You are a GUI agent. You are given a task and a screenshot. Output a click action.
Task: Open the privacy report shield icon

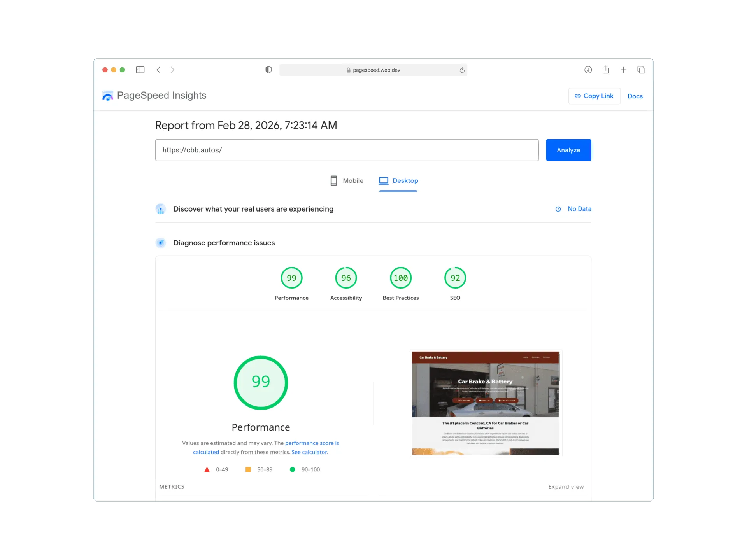[x=268, y=70]
